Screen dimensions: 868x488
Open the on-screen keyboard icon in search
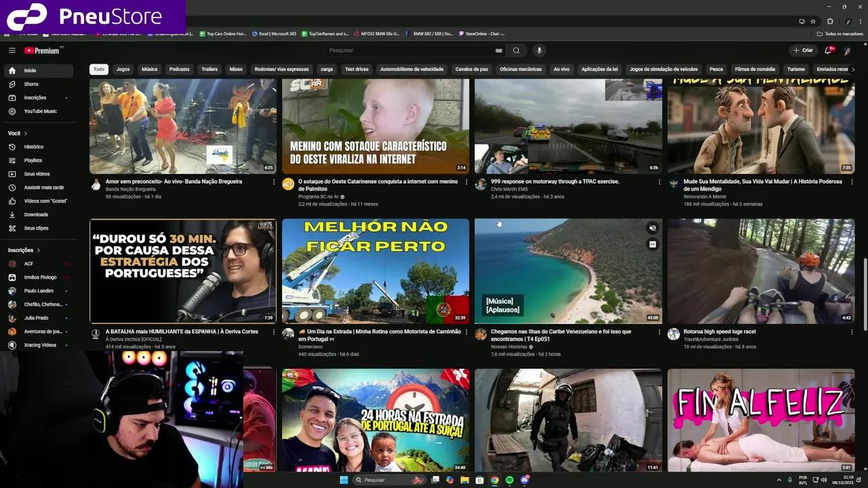(498, 50)
